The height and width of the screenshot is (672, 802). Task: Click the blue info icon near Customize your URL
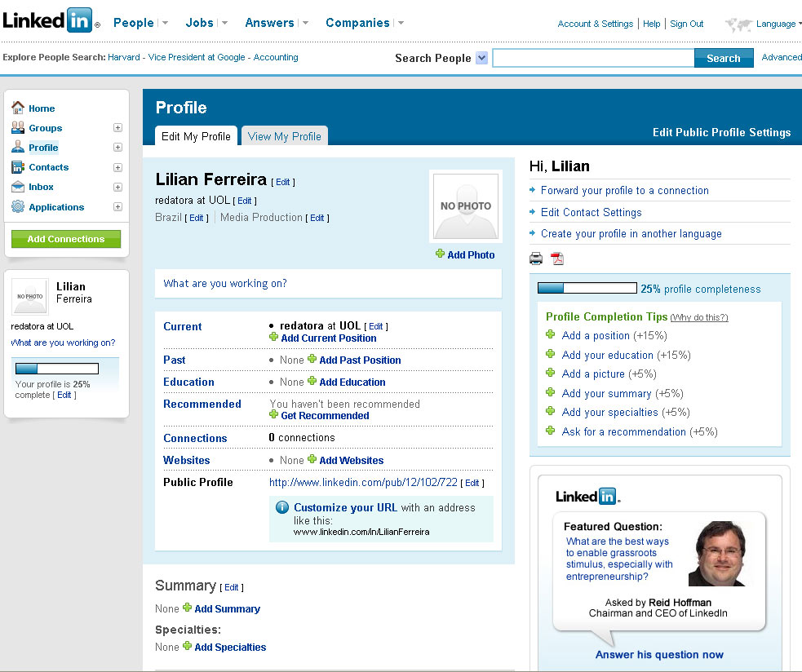click(281, 507)
